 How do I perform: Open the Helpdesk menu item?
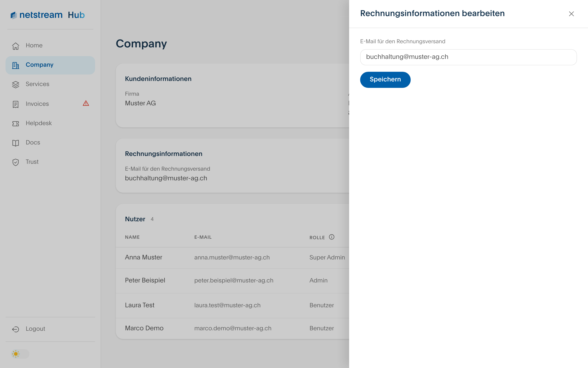coord(50,123)
